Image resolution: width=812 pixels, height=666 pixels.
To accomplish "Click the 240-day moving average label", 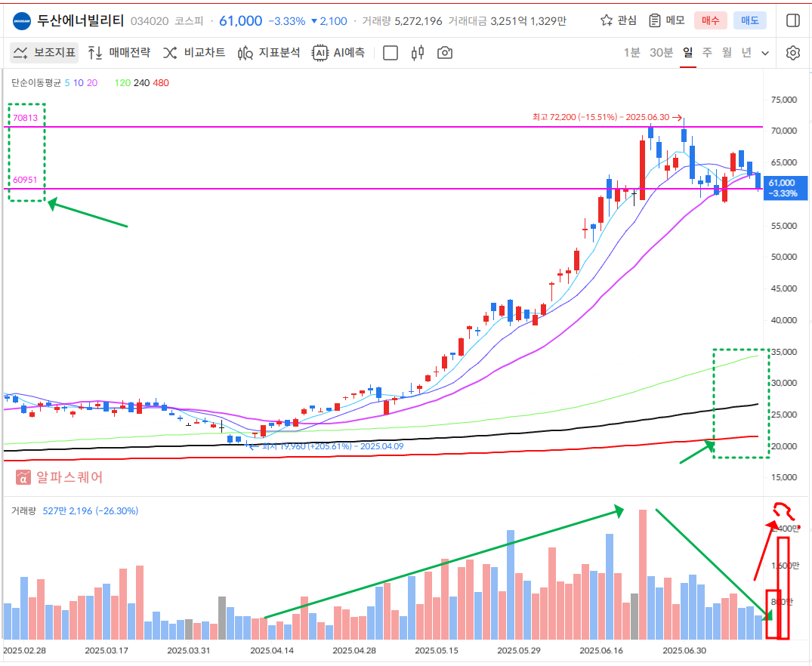I will (141, 83).
